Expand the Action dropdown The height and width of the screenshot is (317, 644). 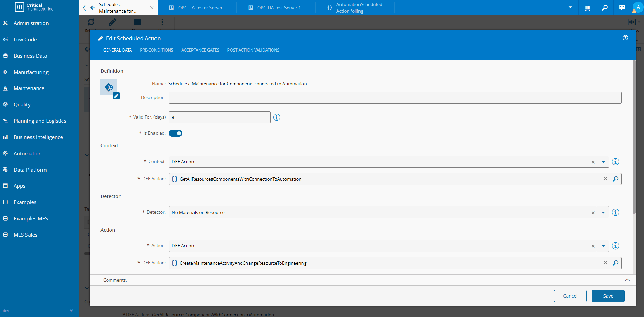[603, 246]
